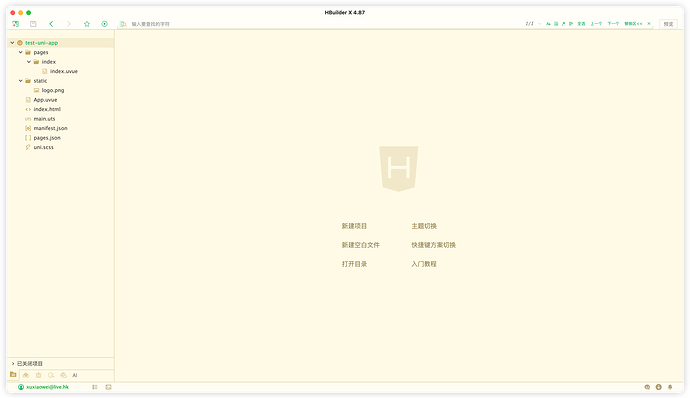Focus the search characters input field
The image size is (690, 398).
tap(326, 24)
